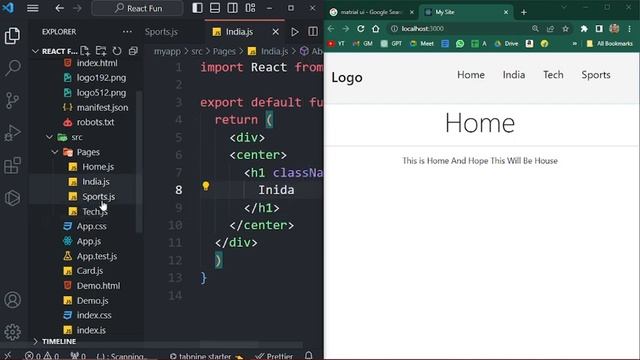Open the Search view in activity bar
Screen dimensions: 640x360
[x=12, y=68]
